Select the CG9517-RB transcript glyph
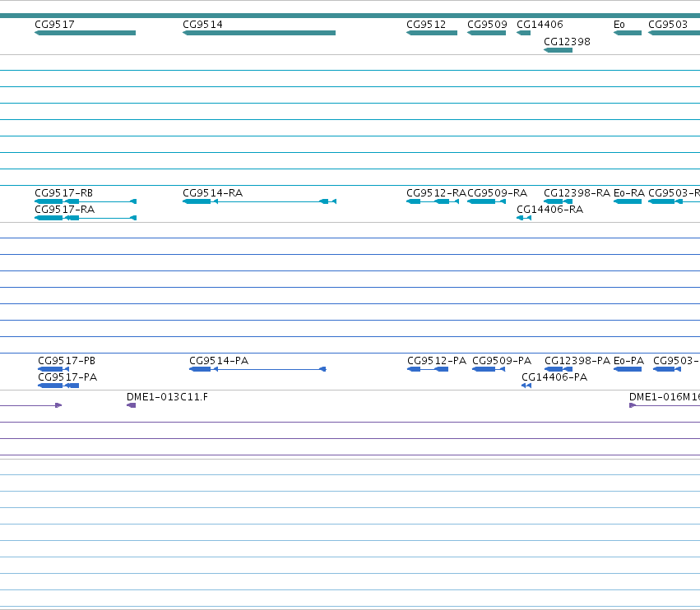The image size is (700, 610). [86, 201]
